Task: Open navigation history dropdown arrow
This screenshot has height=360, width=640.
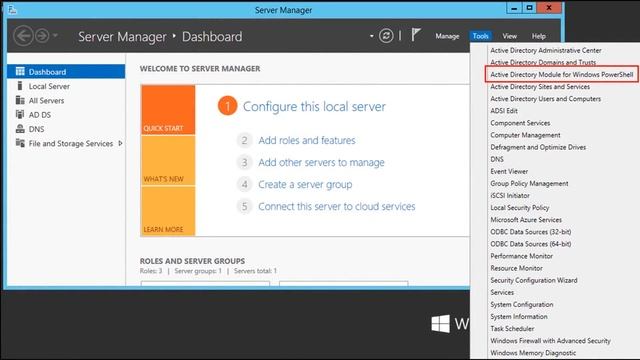Action: point(55,36)
